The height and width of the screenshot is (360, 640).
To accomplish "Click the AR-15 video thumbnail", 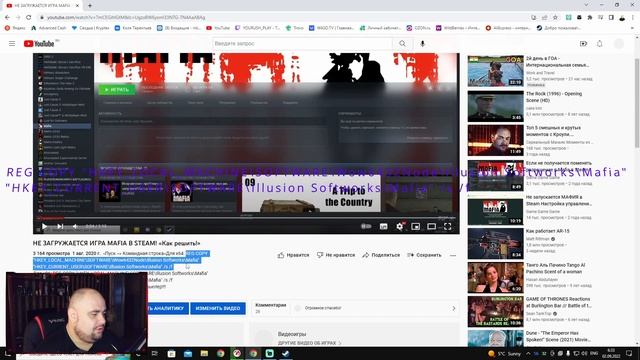I will pos(495,244).
